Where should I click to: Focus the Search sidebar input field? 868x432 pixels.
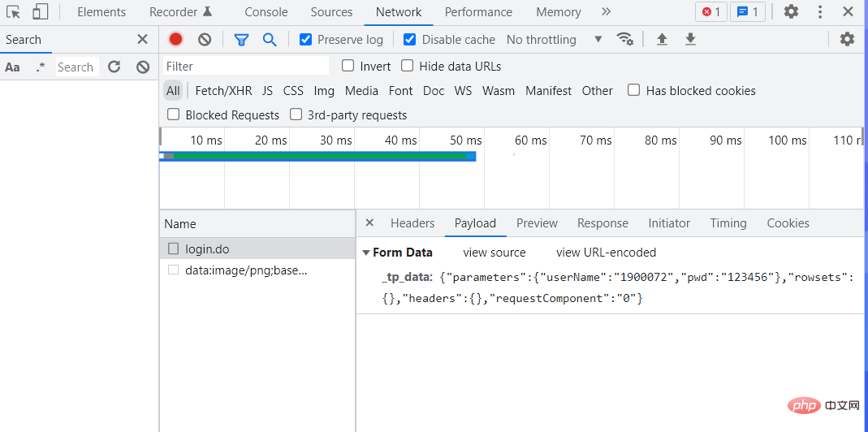[77, 67]
